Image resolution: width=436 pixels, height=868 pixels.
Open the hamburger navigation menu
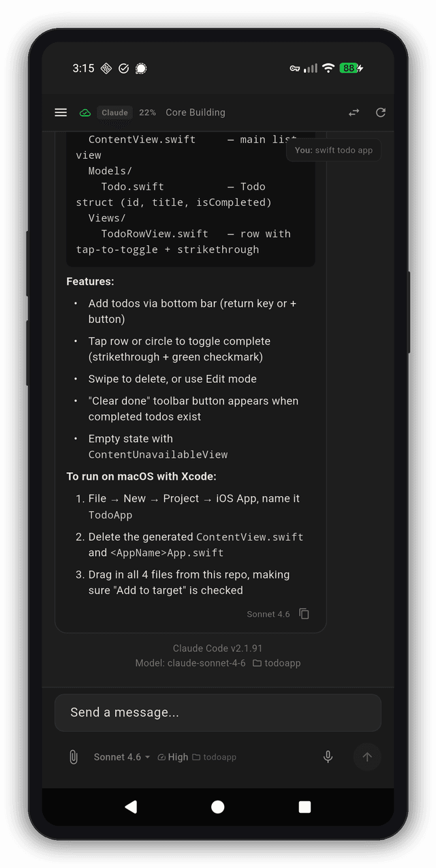pos(60,112)
